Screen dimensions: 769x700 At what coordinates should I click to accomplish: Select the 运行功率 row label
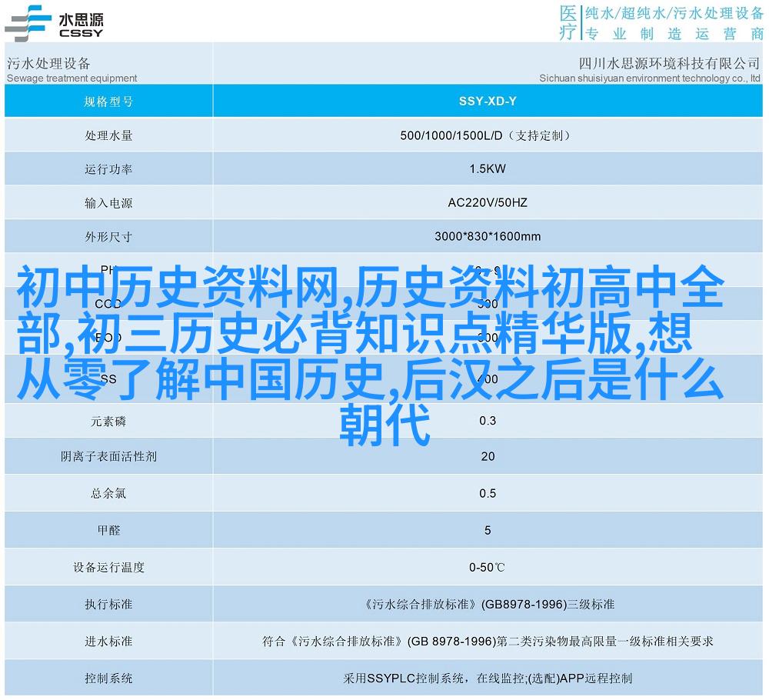click(109, 168)
